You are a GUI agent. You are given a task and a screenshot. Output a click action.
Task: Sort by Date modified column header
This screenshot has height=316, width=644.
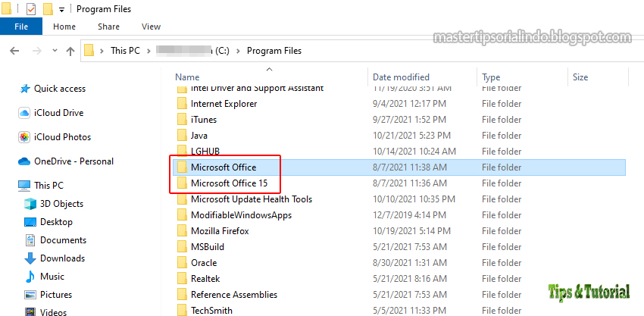(401, 77)
